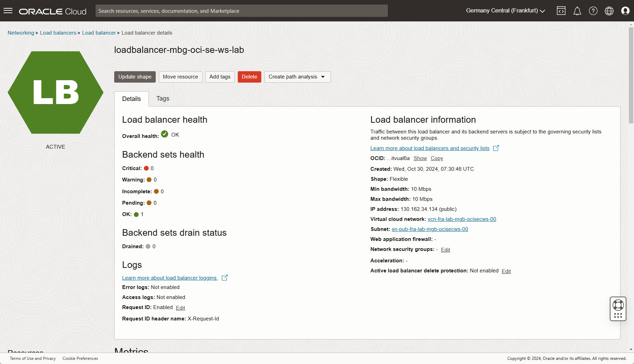
Task: Open Learn more about load balancer logging
Action: pyautogui.click(x=170, y=278)
